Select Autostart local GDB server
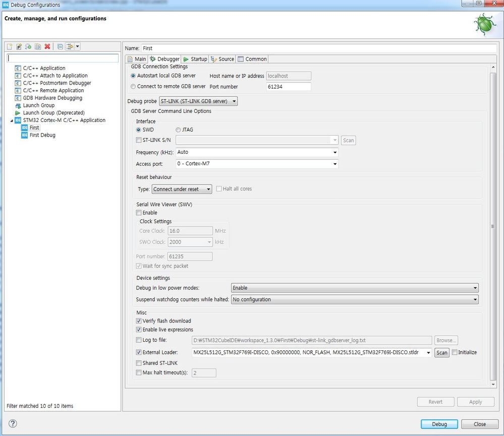This screenshot has height=436, width=504. coord(133,76)
